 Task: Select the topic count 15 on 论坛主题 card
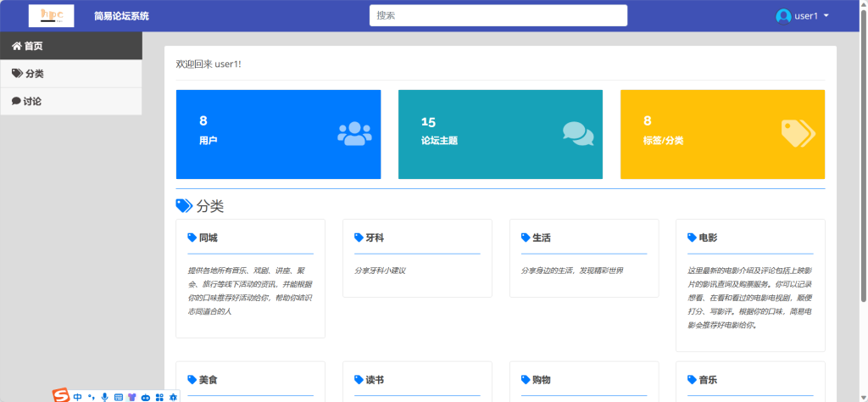pos(428,122)
